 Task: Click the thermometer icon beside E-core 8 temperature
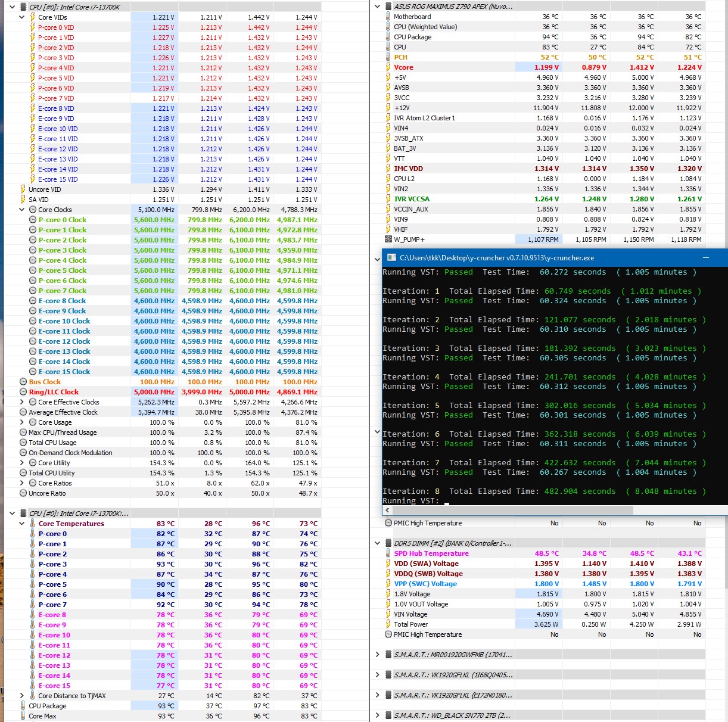(x=33, y=615)
